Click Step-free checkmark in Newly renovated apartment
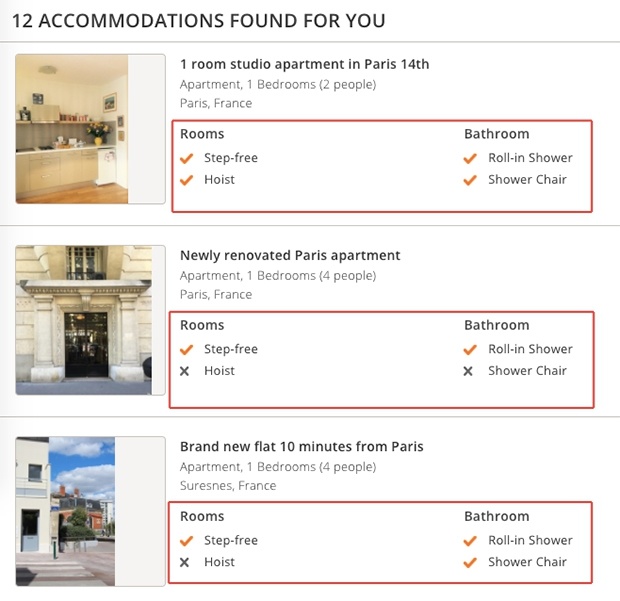The width and height of the screenshot is (620, 601). (186, 350)
